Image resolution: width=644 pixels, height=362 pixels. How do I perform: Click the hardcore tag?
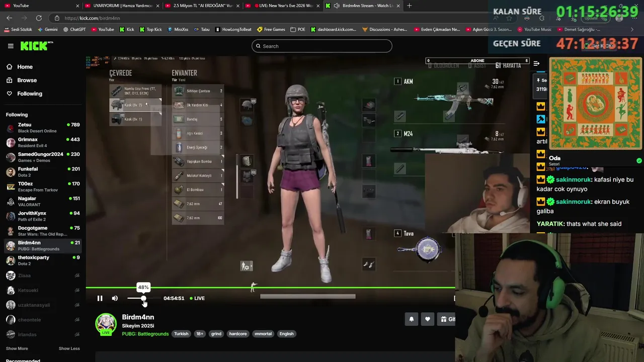tap(238, 334)
